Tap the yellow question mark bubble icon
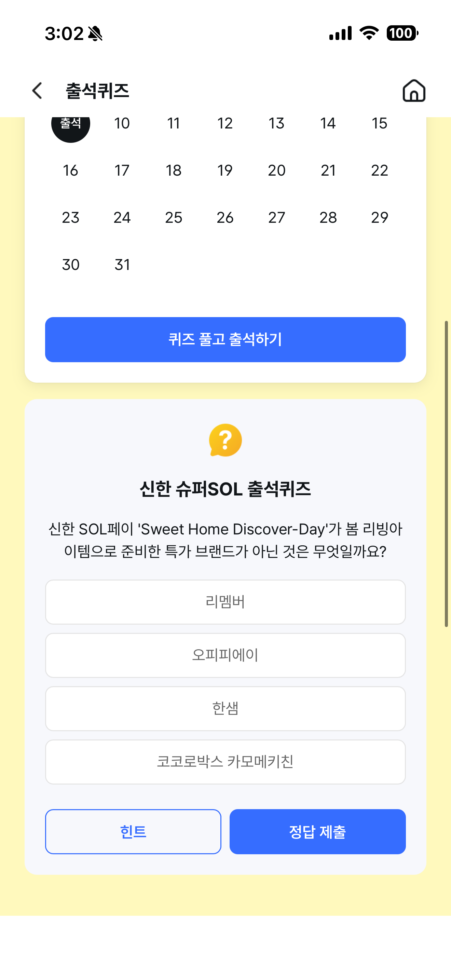The height and width of the screenshot is (980, 451). (225, 440)
